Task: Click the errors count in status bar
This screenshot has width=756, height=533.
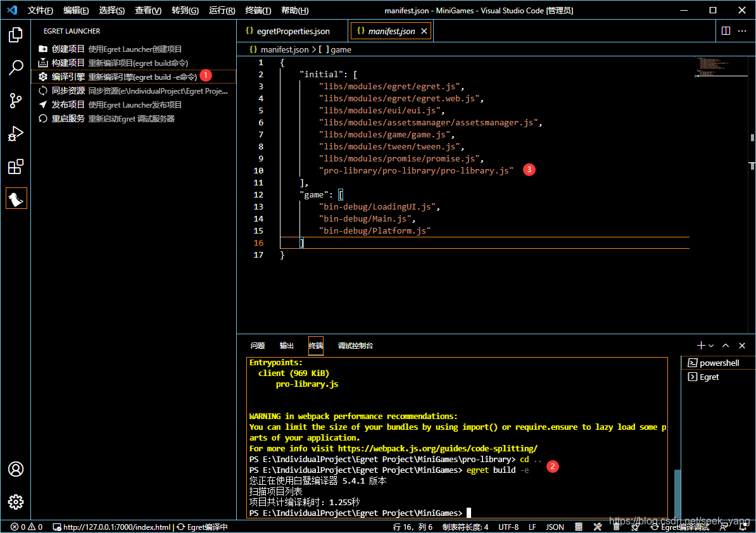Action: click(18, 527)
